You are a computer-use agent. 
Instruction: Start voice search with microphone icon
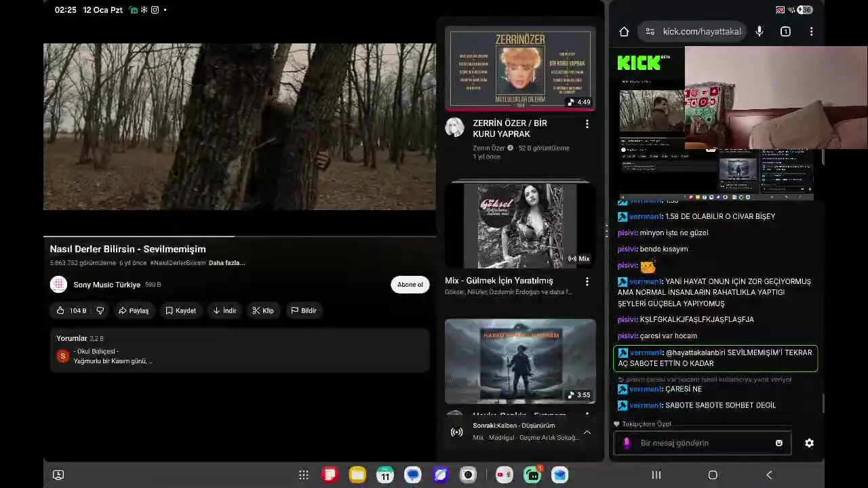coord(759,31)
